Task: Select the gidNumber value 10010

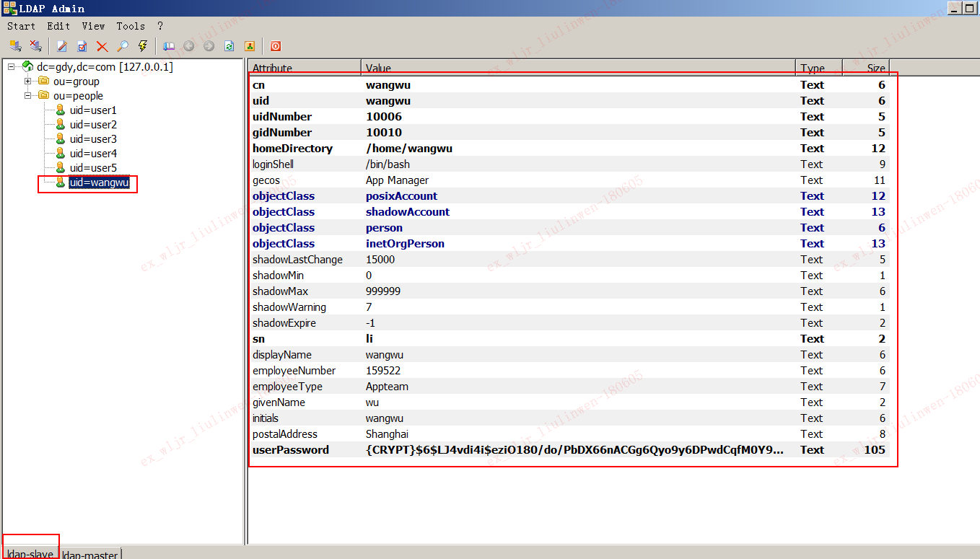Action: (384, 132)
